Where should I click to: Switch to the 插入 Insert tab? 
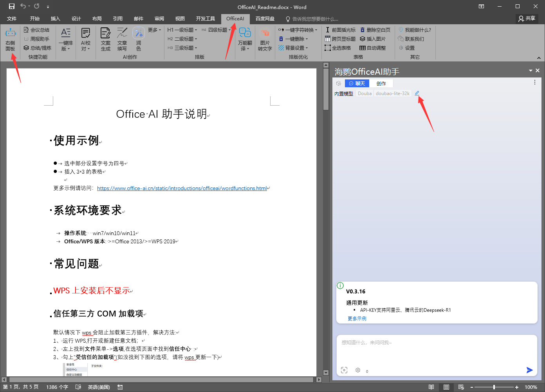[x=56, y=18]
